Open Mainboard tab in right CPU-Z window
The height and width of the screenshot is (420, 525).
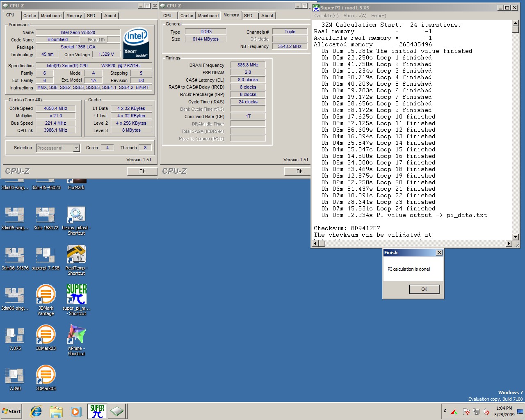[208, 16]
